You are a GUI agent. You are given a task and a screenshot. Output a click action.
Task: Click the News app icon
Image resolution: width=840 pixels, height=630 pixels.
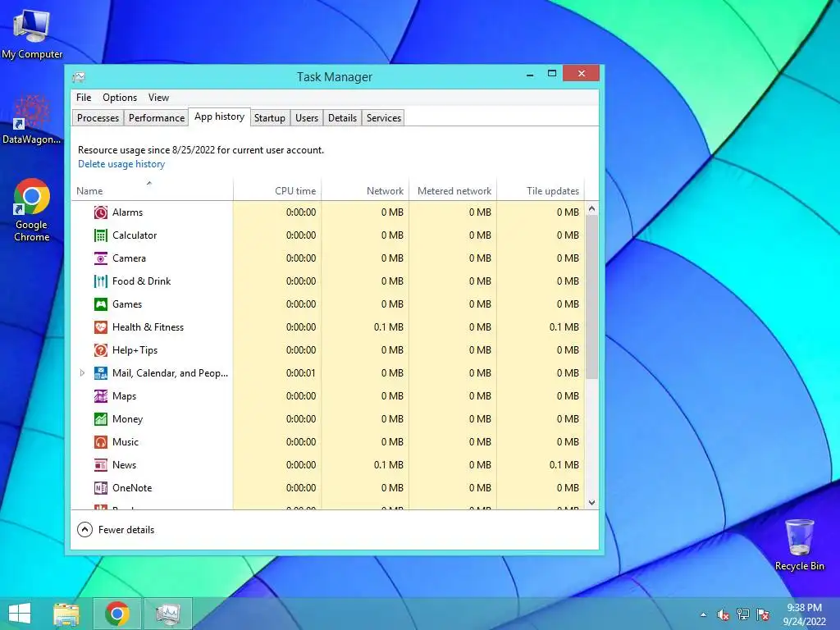tap(101, 466)
